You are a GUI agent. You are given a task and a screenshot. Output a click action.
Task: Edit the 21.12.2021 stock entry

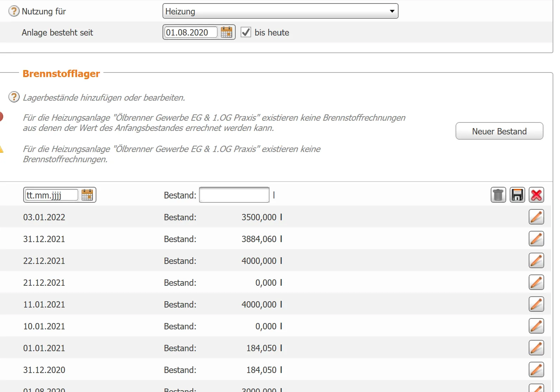536,282
